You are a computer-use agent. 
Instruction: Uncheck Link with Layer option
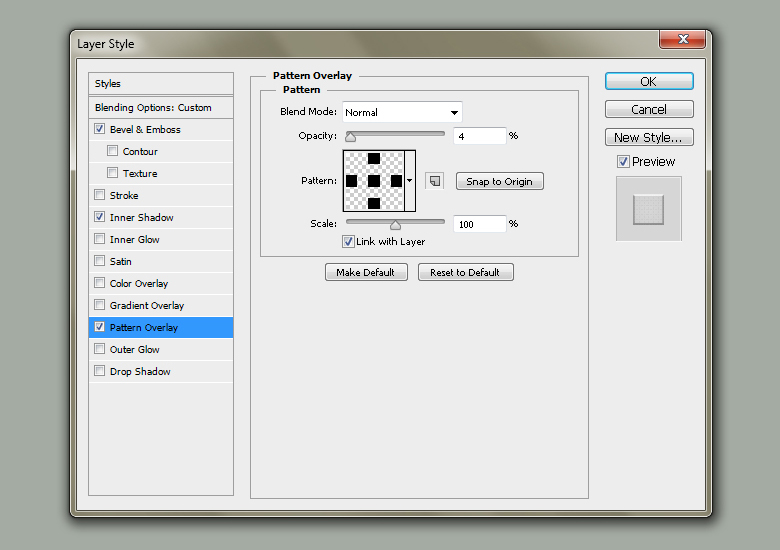(x=348, y=241)
